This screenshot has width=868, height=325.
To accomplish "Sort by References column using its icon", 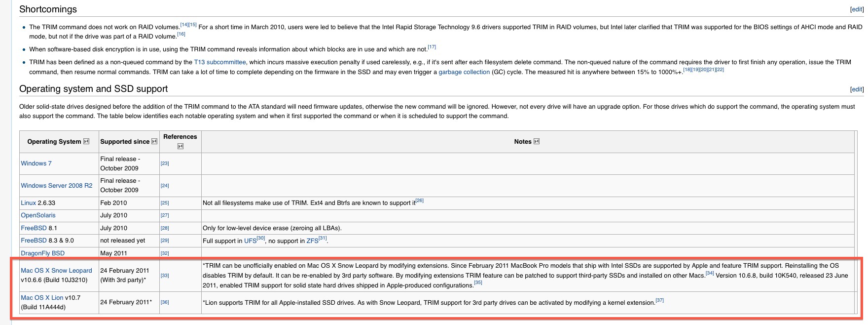I will point(180,146).
